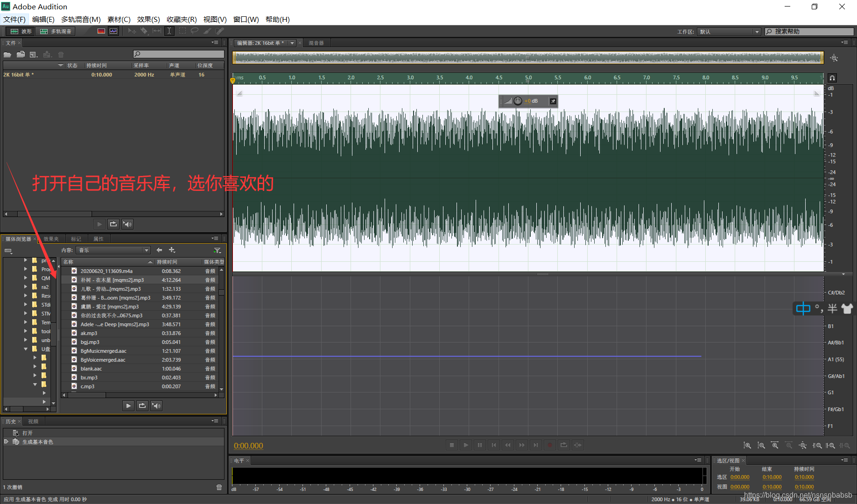Expand the QM folder in tree
This screenshot has height=504, width=857.
coord(26,278)
